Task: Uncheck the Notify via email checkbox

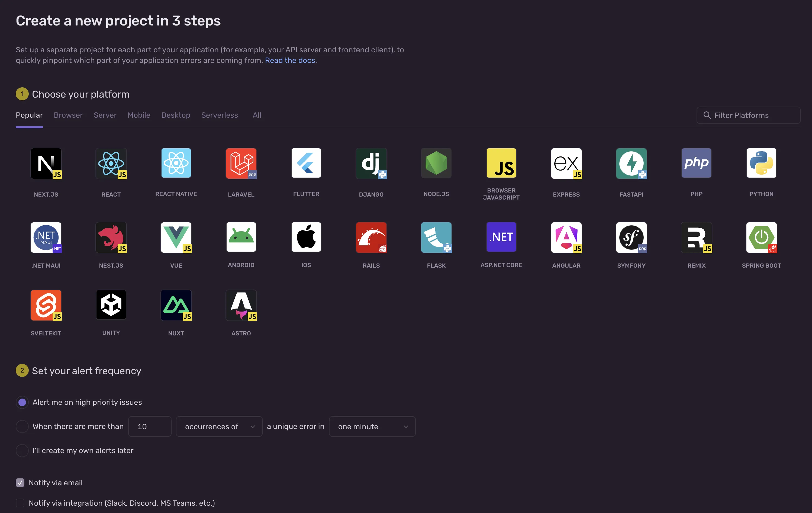Action: point(20,483)
